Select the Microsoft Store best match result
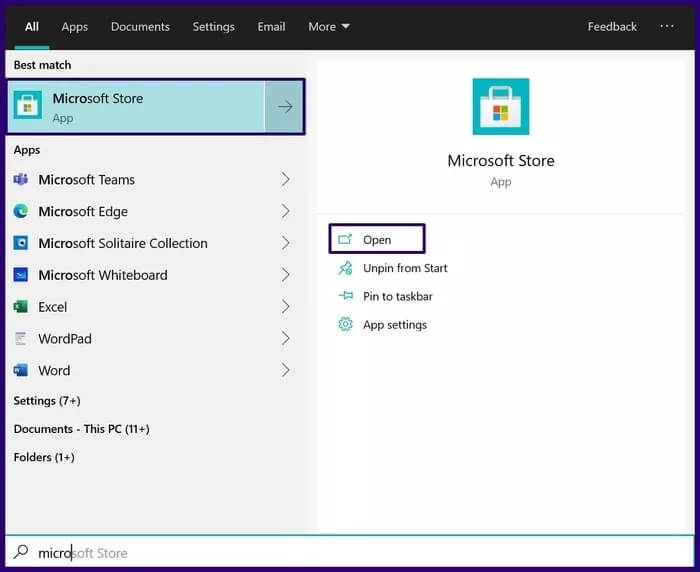 point(136,107)
